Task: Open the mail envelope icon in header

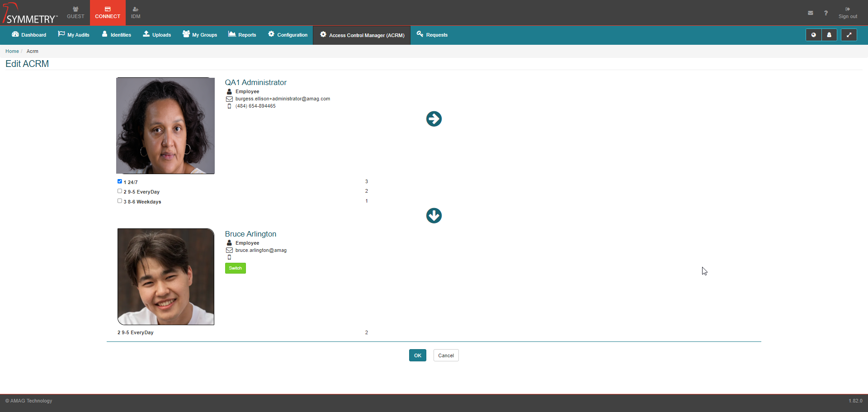Action: (x=811, y=13)
